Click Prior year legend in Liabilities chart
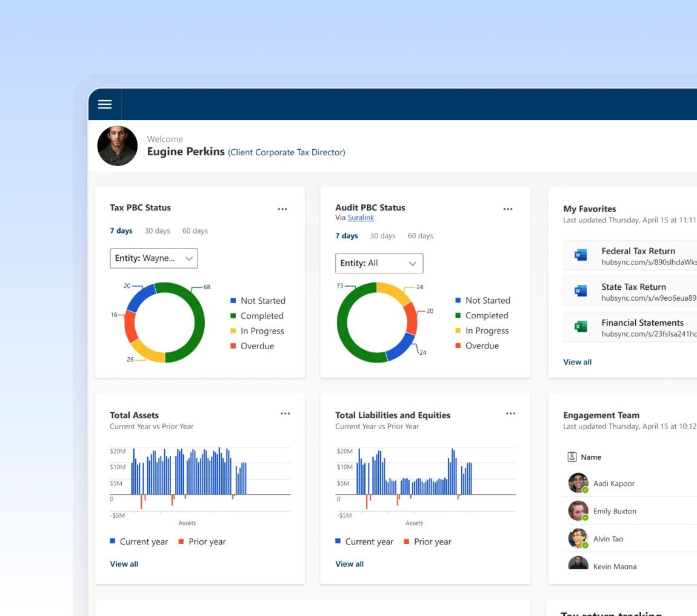697x616 pixels. pyautogui.click(x=428, y=541)
